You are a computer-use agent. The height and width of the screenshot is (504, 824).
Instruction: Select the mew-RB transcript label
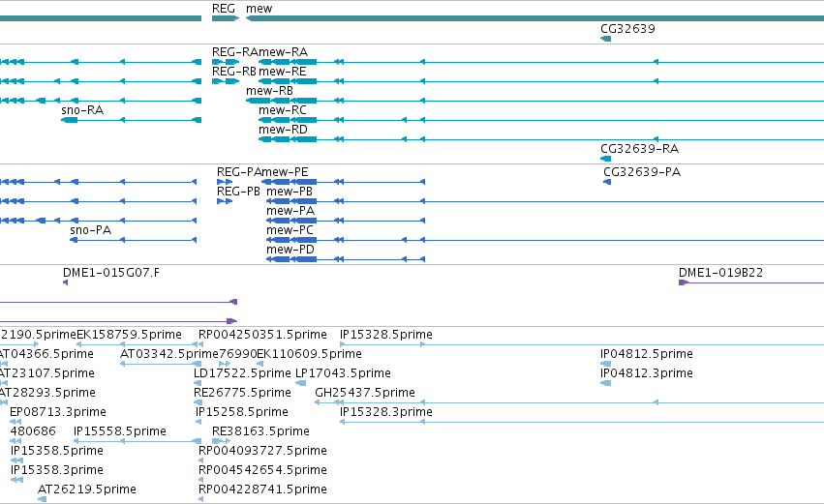coord(269,90)
